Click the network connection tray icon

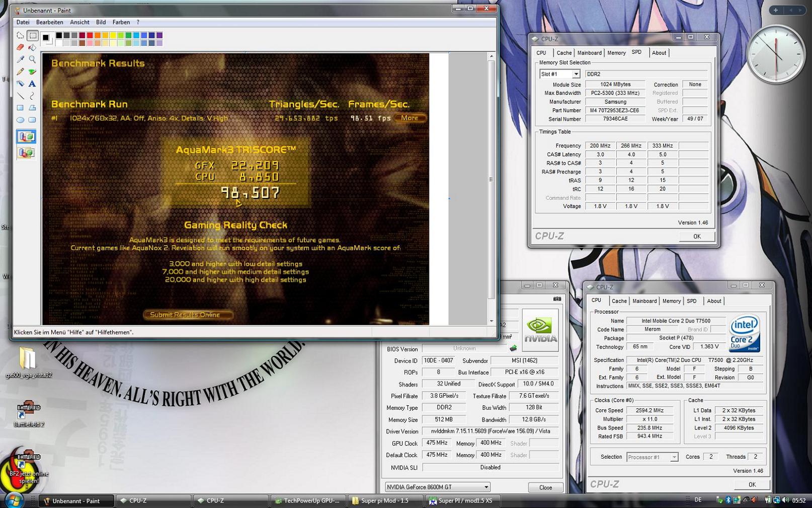(x=777, y=500)
